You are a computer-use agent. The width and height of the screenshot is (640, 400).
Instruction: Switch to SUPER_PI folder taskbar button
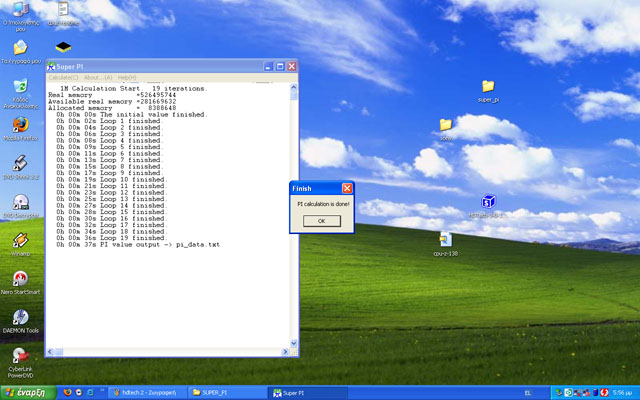[227, 393]
